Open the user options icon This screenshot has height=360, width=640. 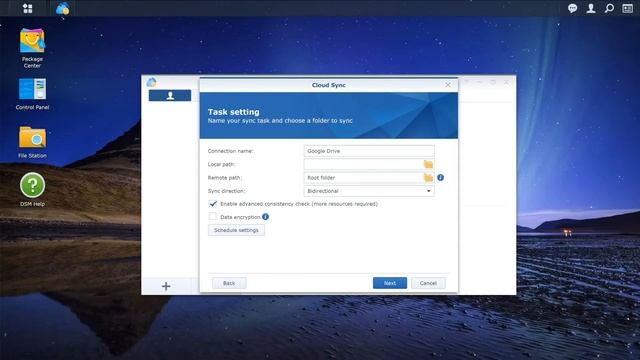pos(591,8)
